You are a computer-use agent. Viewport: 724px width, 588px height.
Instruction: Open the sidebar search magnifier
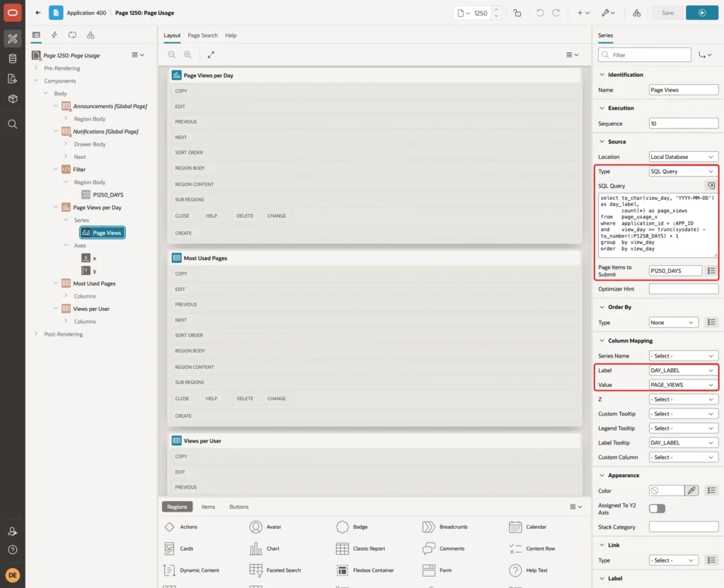[13, 124]
